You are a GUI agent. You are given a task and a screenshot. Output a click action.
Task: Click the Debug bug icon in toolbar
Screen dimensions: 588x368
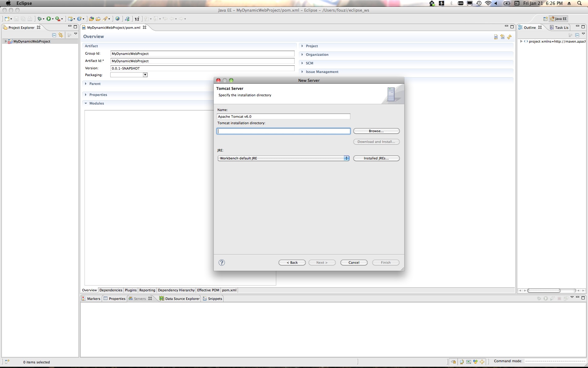pyautogui.click(x=40, y=19)
